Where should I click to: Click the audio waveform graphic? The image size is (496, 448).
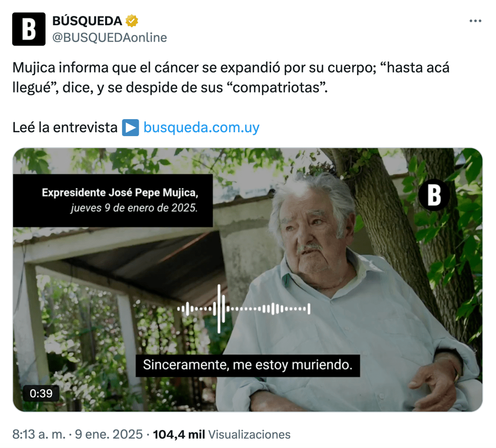243,309
